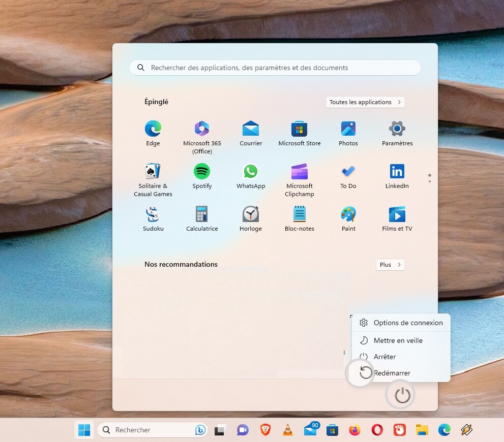Open LinkedIn pinned app
Screen dimensions: 504x442
point(397,176)
